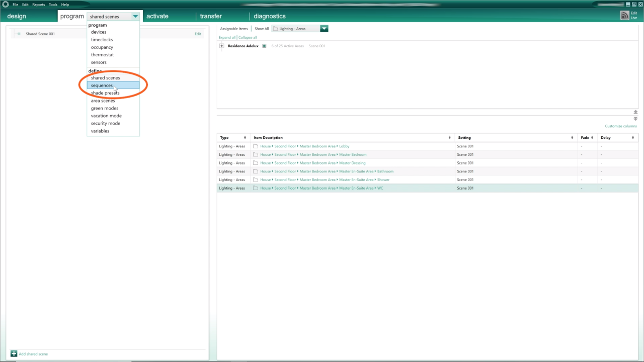The height and width of the screenshot is (362, 644).
Task: Switch to the diagnostics tab
Action: (270, 16)
